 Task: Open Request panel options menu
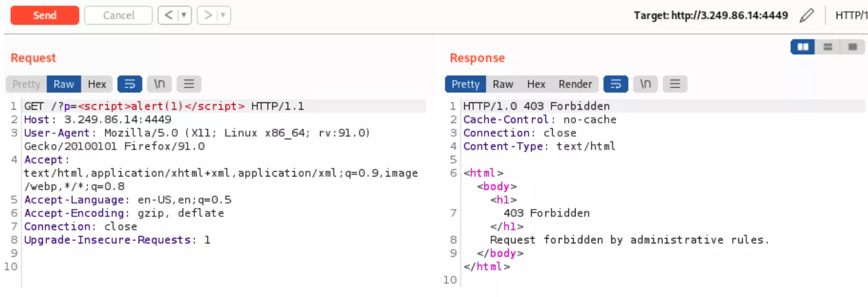(x=189, y=84)
